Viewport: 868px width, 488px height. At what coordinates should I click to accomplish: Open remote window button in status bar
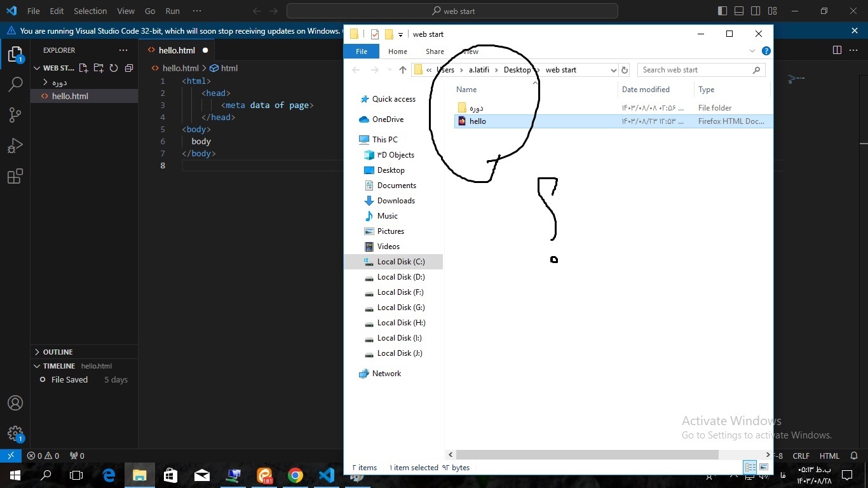point(11,456)
